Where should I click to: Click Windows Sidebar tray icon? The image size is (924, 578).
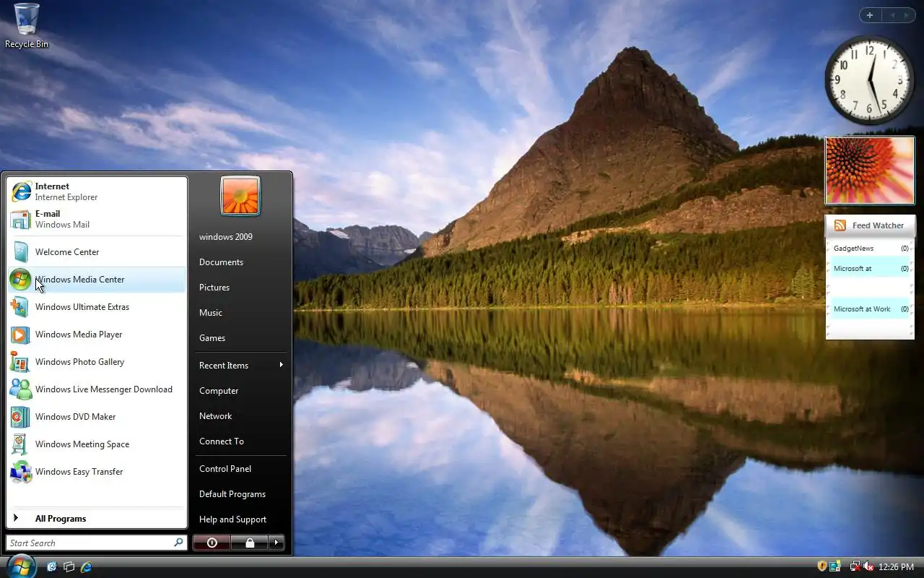click(x=835, y=566)
